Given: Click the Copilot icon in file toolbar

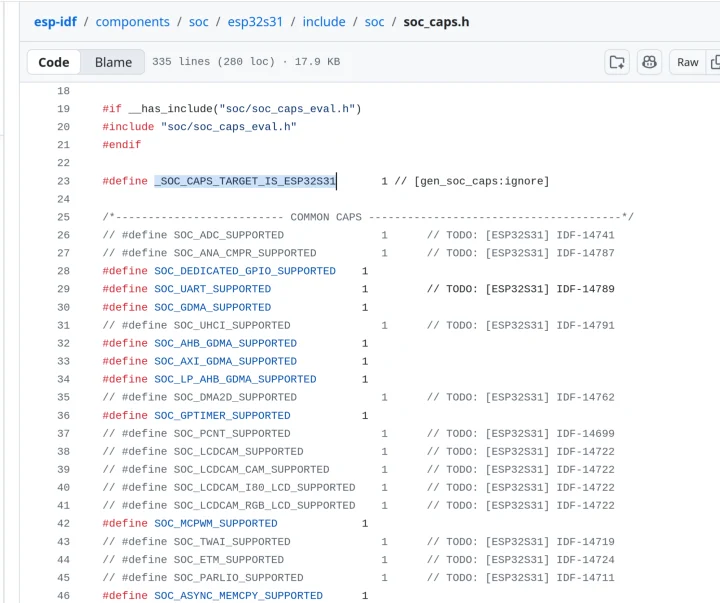Looking at the screenshot, I should (x=650, y=62).
